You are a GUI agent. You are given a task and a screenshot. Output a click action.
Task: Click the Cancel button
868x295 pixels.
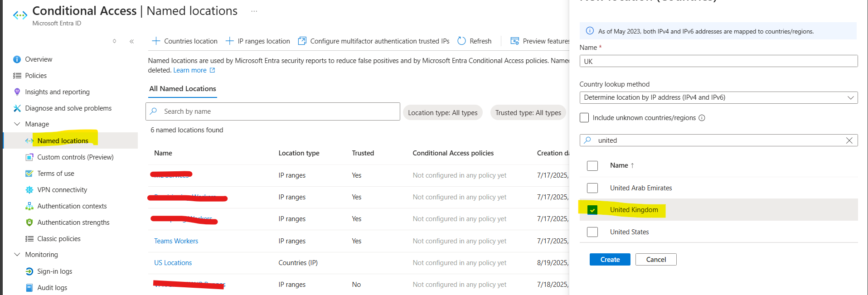point(656,260)
